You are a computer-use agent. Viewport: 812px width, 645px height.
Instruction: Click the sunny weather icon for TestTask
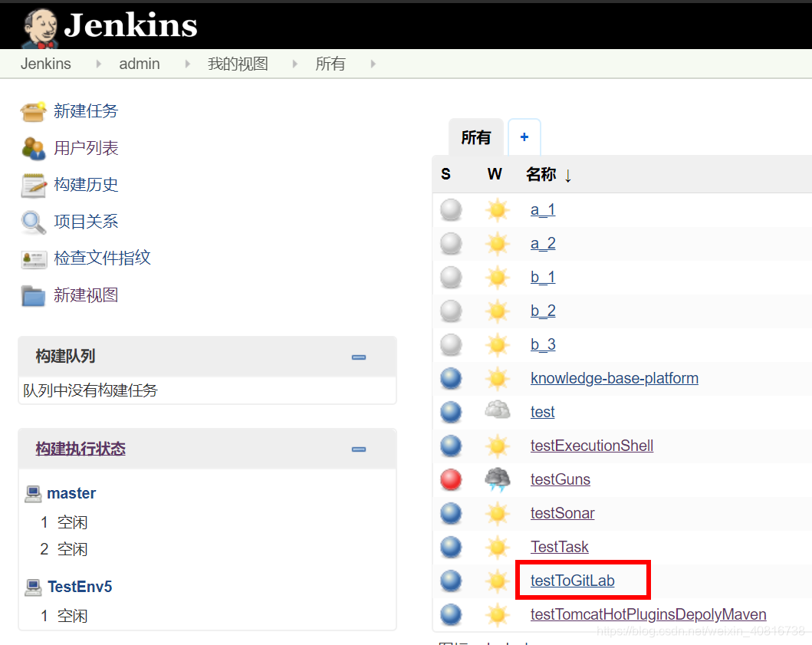coord(497,547)
